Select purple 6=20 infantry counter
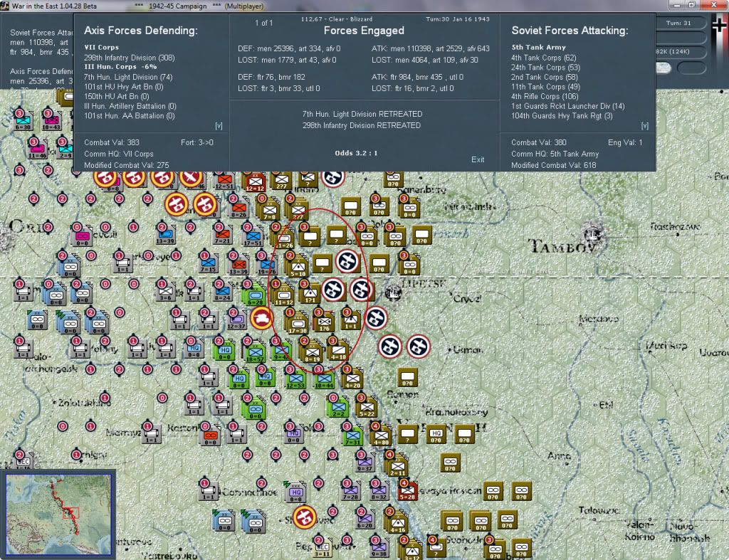Image resolution: width=729 pixels, height=560 pixels. (x=365, y=519)
